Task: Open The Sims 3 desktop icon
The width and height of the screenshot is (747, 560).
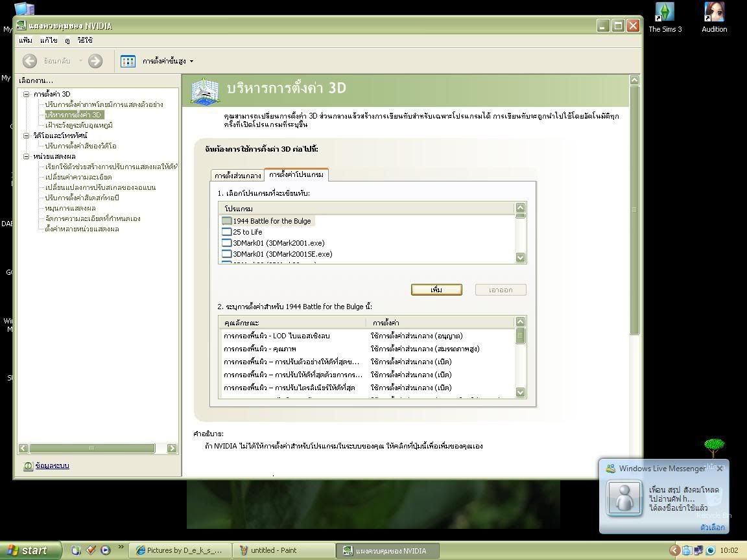Action: point(665,17)
